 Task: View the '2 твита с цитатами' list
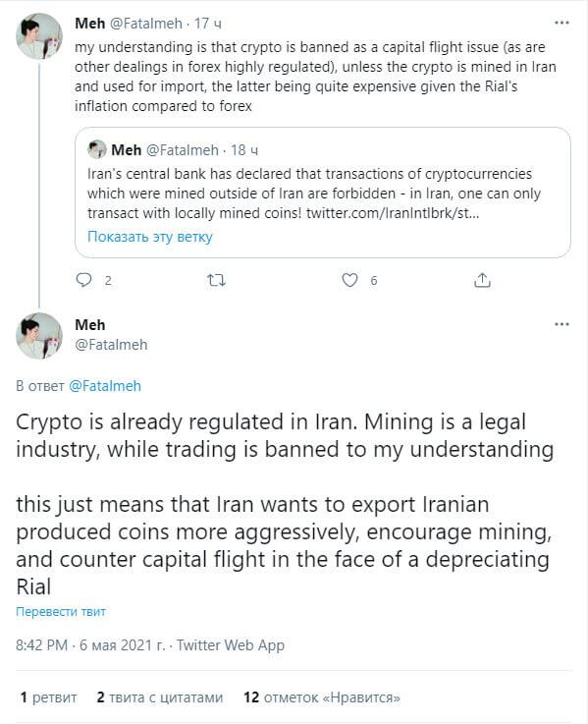160,697
